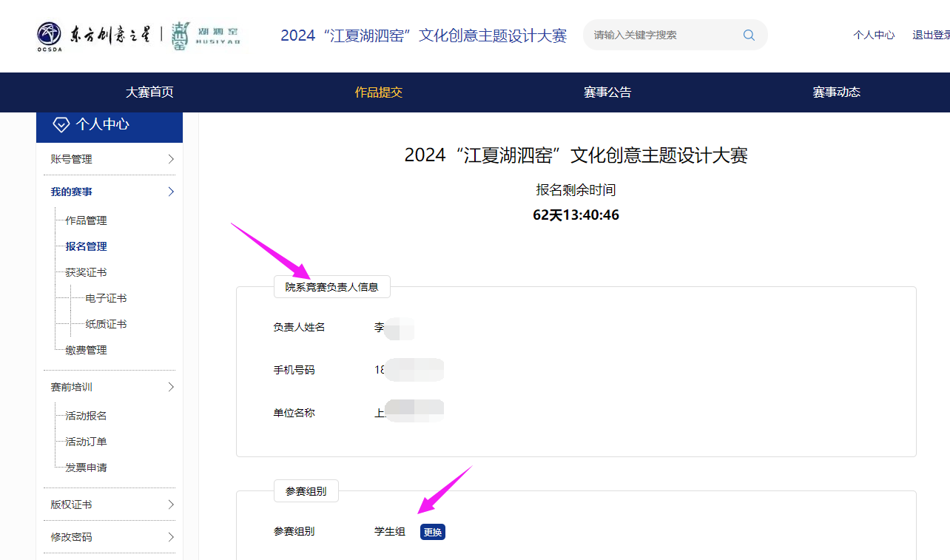Open 电子证书 under 获奖证书

(106, 298)
